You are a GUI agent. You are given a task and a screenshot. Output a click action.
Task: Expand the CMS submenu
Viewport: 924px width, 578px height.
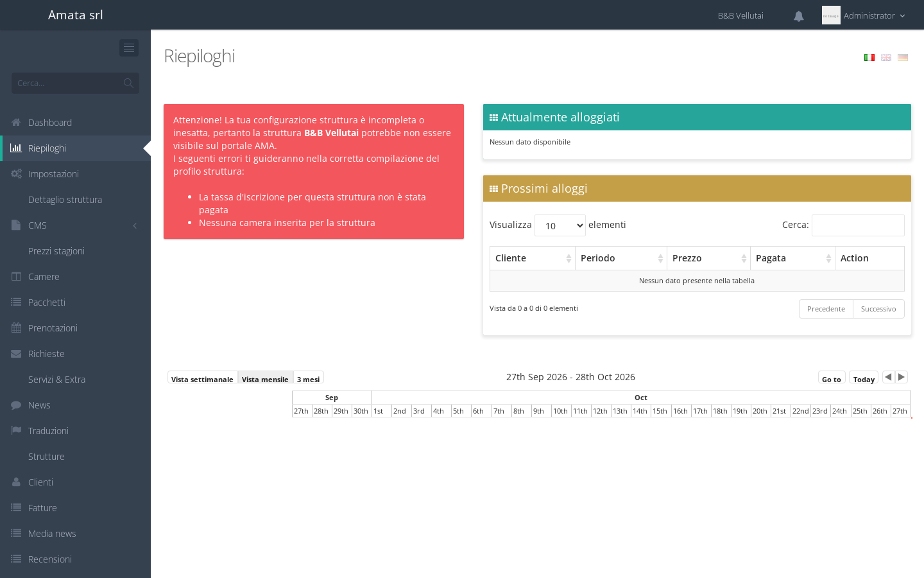click(76, 225)
